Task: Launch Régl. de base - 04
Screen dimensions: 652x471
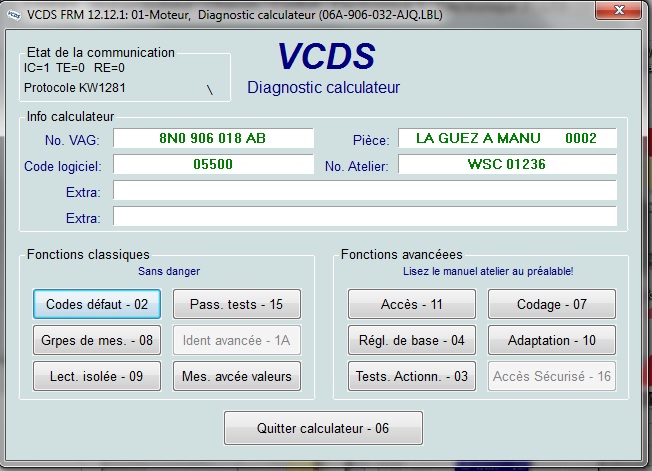Action: (x=412, y=340)
